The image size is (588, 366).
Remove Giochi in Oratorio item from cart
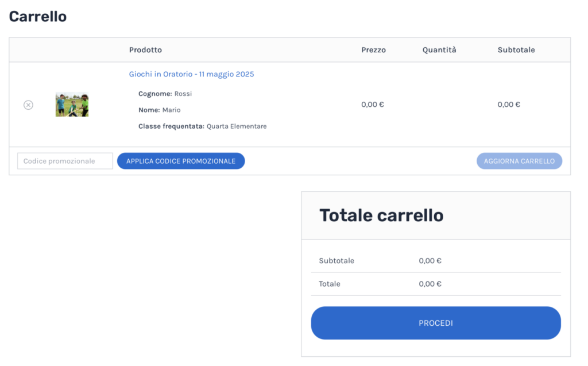pyautogui.click(x=28, y=105)
